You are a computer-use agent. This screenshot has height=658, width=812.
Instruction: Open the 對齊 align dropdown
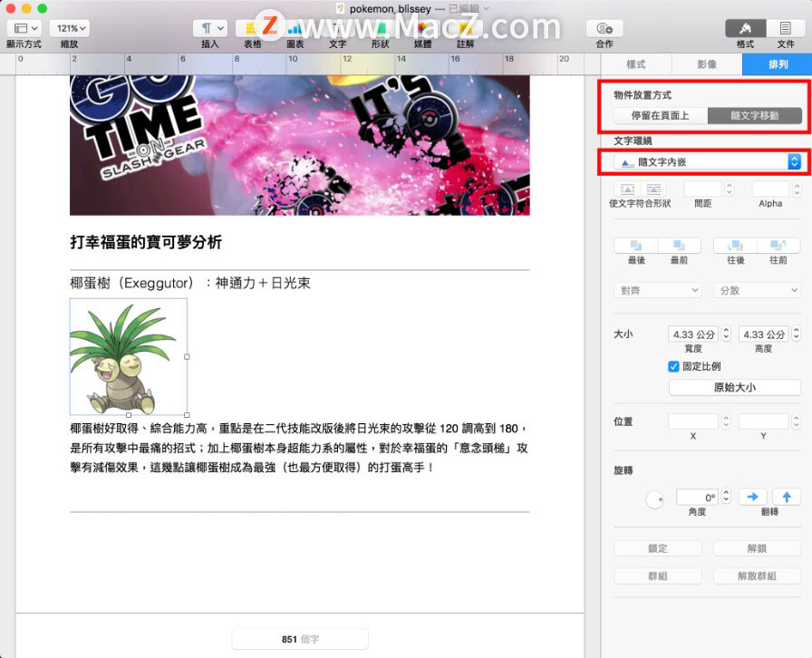(x=658, y=291)
